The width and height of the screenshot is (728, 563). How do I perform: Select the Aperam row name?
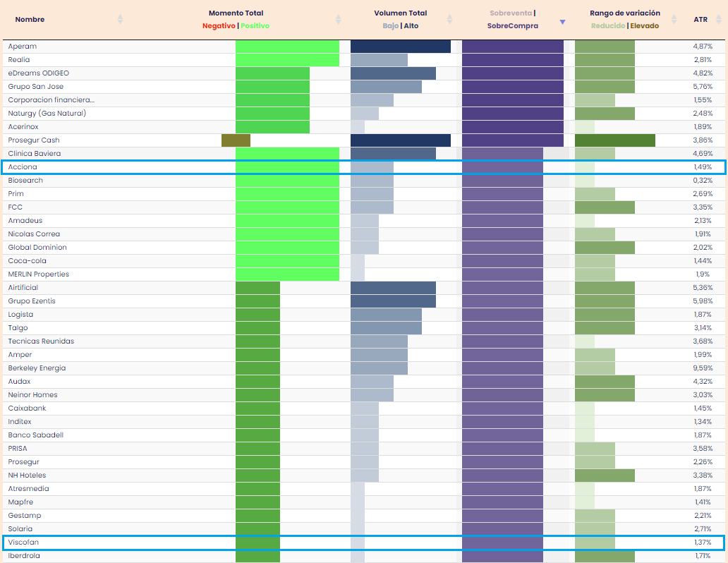[x=23, y=47]
